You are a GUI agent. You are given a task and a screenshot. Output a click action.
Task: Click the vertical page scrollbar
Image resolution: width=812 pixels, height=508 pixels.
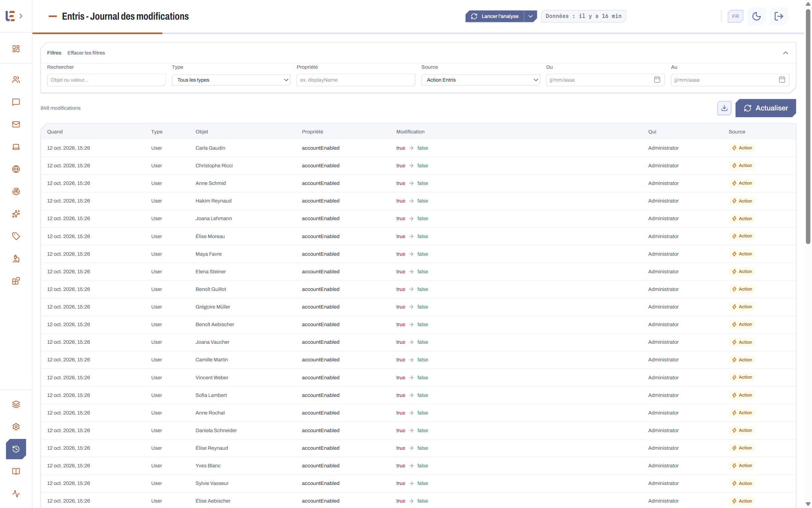808,126
